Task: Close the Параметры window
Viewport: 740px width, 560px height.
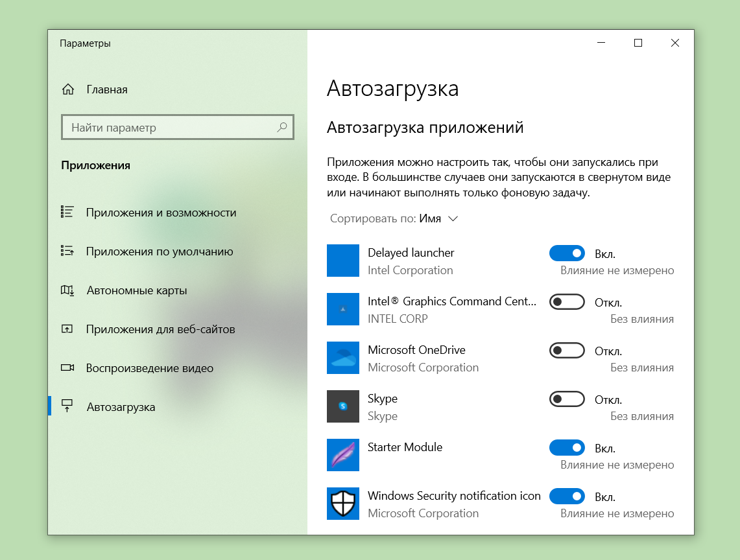Action: point(675,43)
